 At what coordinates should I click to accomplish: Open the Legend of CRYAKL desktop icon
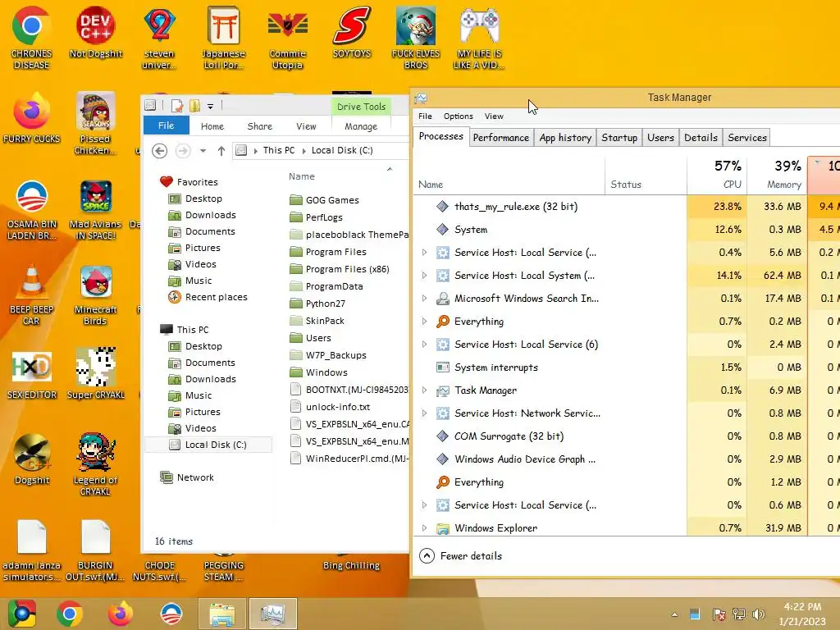pyautogui.click(x=95, y=464)
